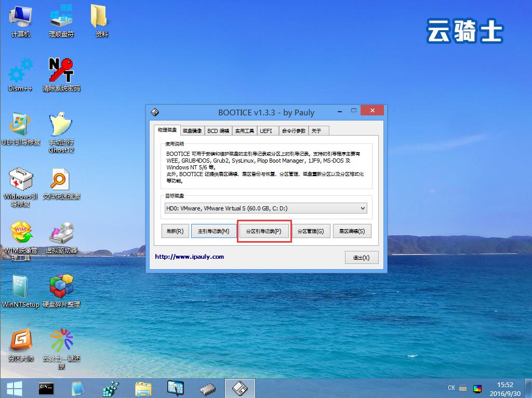Image resolution: width=532 pixels, height=398 pixels.
Task: Switch to the BCD 编辑 tab
Action: 218,131
